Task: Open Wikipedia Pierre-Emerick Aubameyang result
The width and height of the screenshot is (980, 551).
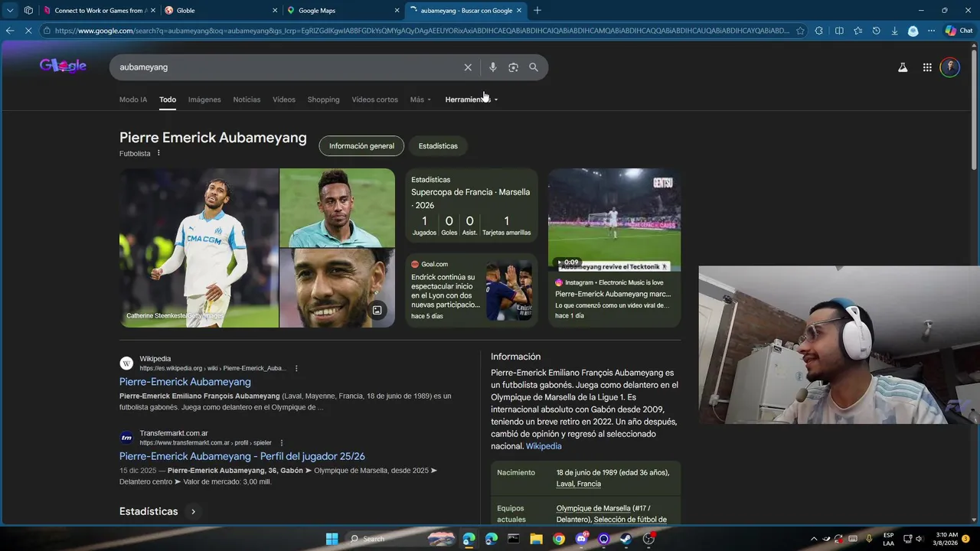Action: point(185,382)
